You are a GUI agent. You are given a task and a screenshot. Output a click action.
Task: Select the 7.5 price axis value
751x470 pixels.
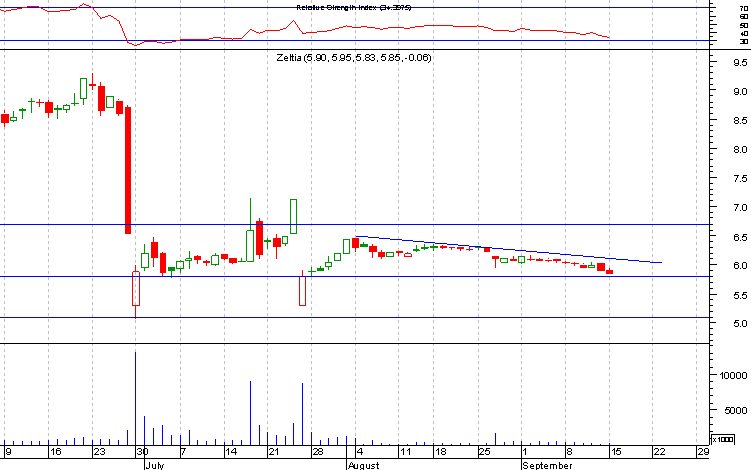pos(740,179)
